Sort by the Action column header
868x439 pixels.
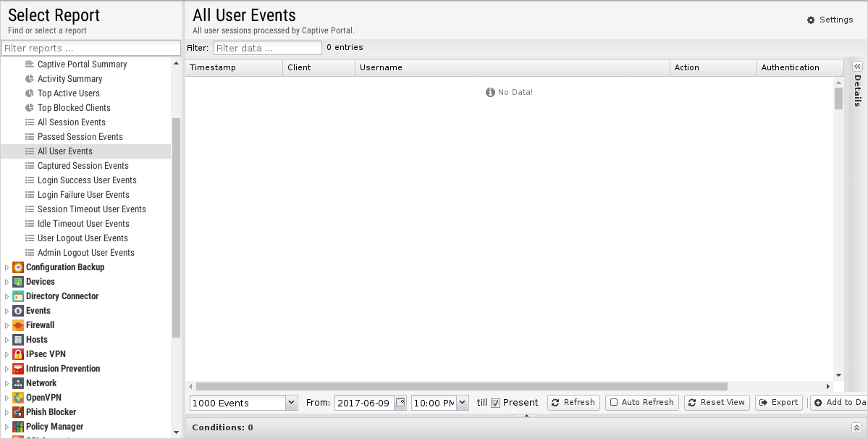(x=713, y=67)
